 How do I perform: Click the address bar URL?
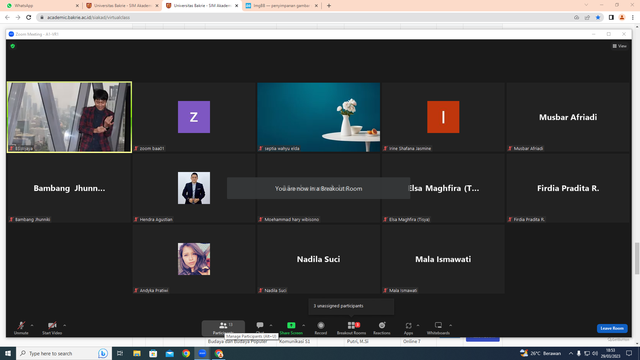pyautogui.click(x=88, y=18)
